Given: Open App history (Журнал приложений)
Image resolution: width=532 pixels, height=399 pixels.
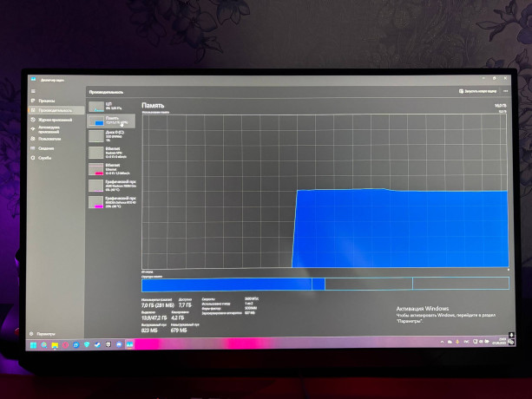Looking at the screenshot, I should pyautogui.click(x=50, y=120).
